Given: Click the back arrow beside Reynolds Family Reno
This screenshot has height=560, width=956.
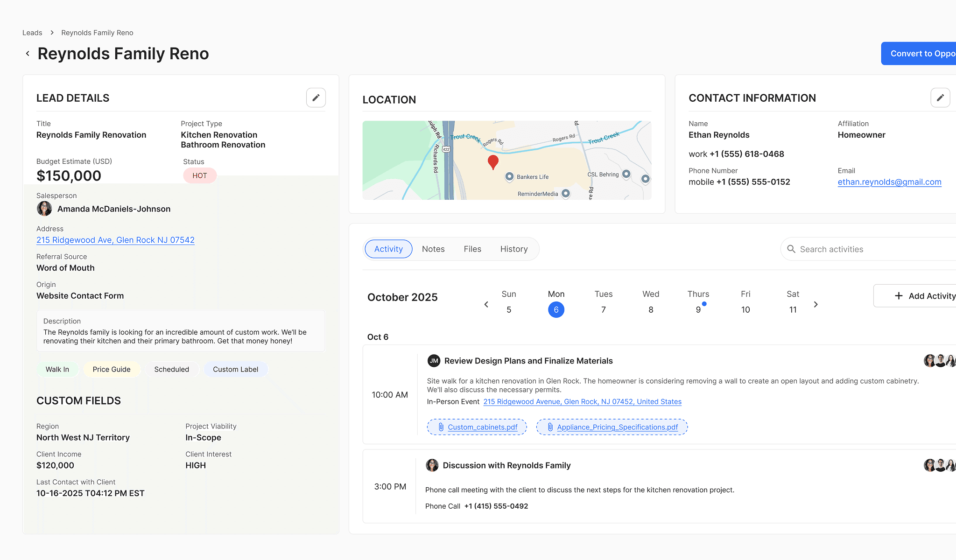Looking at the screenshot, I should tap(28, 54).
